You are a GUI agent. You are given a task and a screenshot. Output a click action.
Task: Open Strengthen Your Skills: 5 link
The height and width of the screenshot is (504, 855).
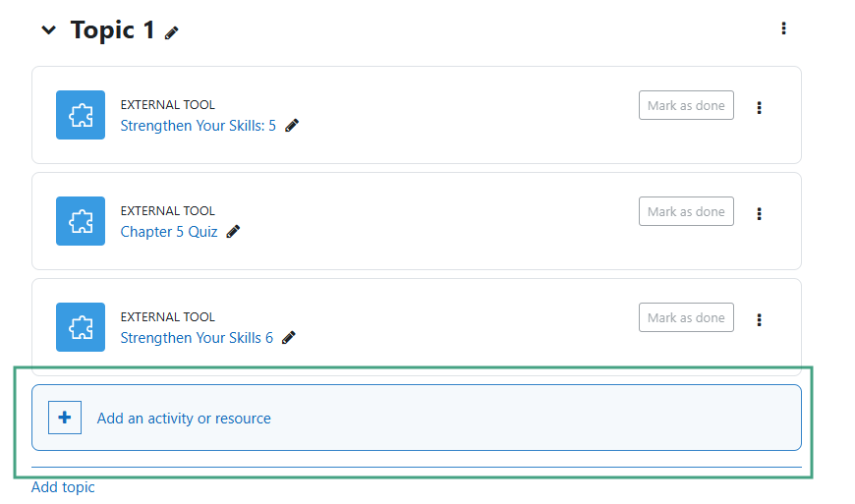coord(198,126)
